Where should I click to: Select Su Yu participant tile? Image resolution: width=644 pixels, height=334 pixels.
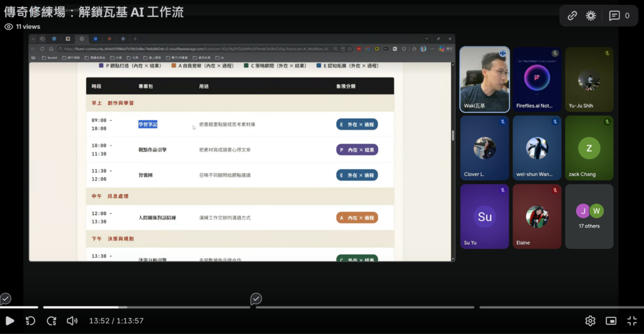point(485,216)
